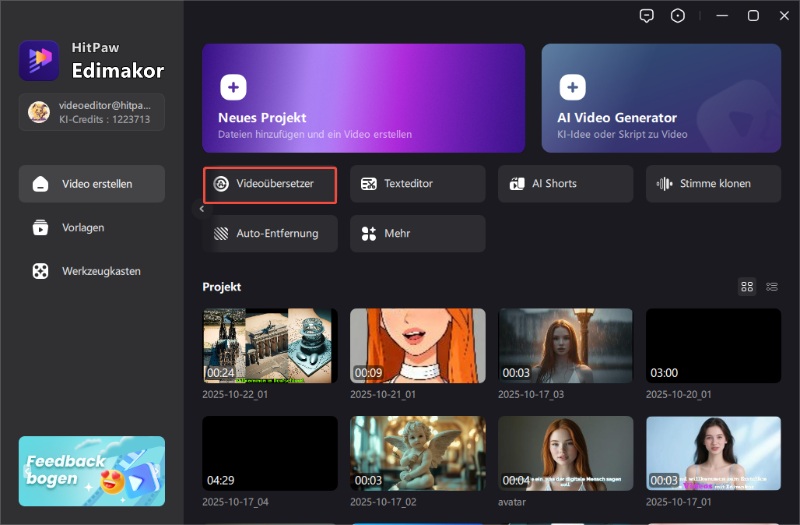Start a Neues Projekt
This screenshot has width=800, height=525.
(x=363, y=98)
